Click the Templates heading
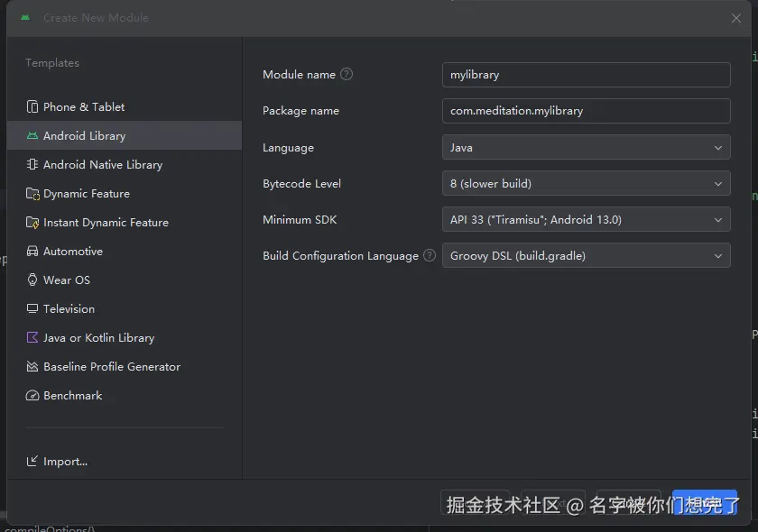 coord(52,63)
